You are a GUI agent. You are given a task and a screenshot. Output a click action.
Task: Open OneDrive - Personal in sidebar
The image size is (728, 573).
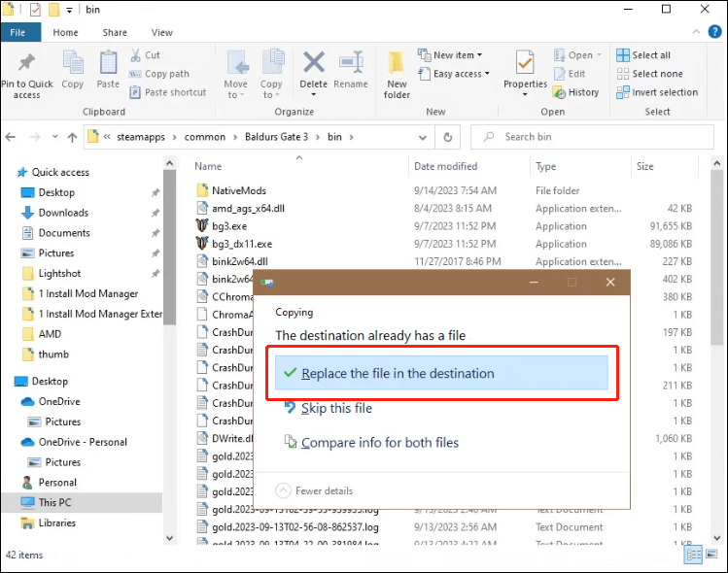click(x=83, y=442)
